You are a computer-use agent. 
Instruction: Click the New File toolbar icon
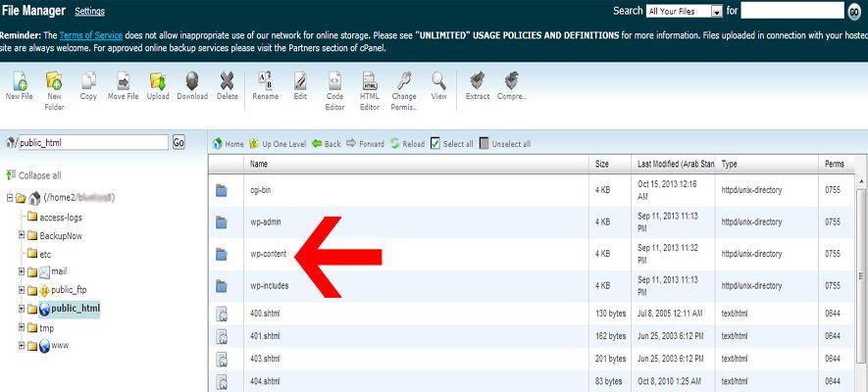(19, 82)
